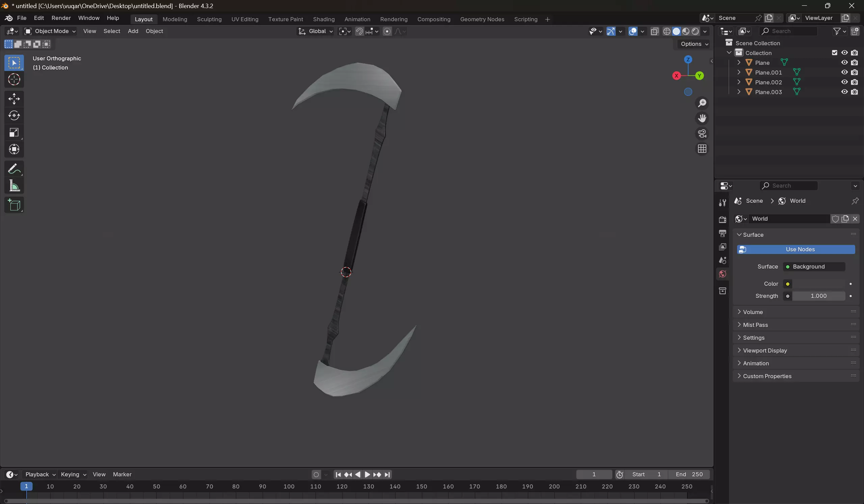Activate the Scale tool
This screenshot has width=864, height=504.
14,133
